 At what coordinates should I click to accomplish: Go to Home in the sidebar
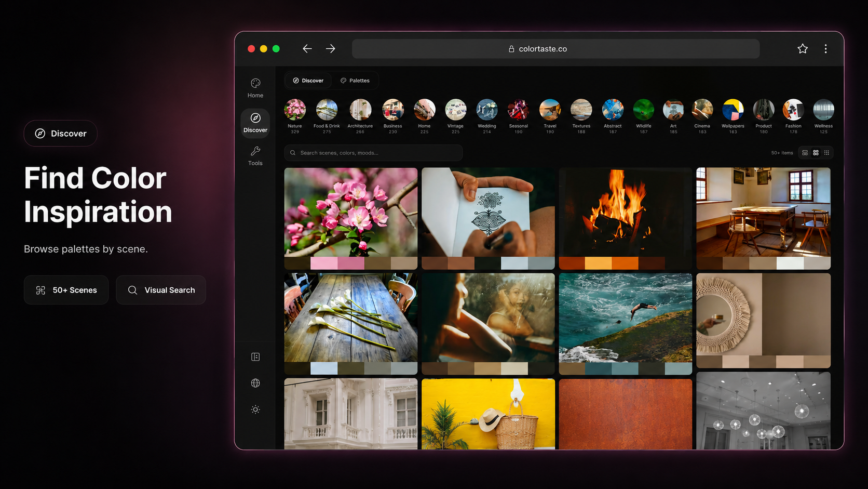click(x=255, y=88)
